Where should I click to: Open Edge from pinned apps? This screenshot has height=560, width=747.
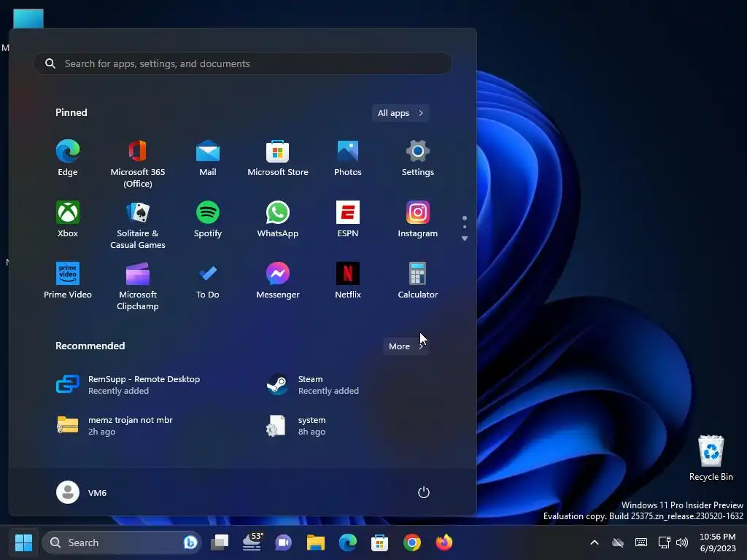[x=68, y=158]
